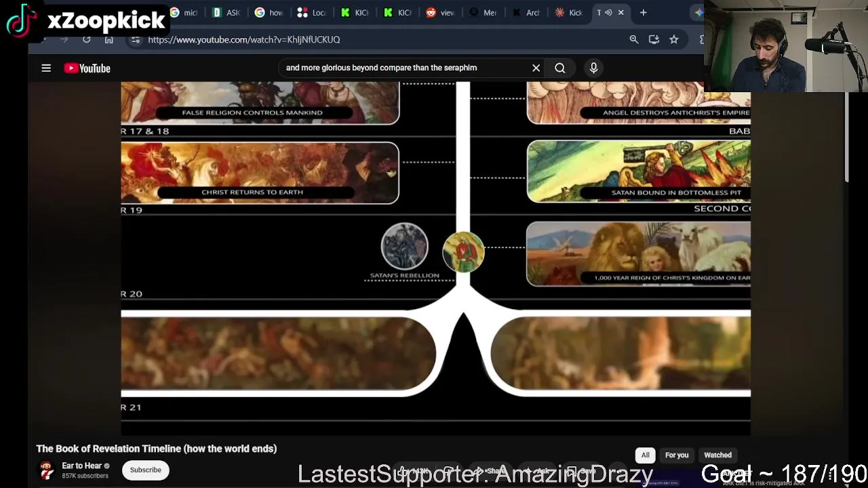Click the video title text
The image size is (868, 488).
tap(157, 449)
